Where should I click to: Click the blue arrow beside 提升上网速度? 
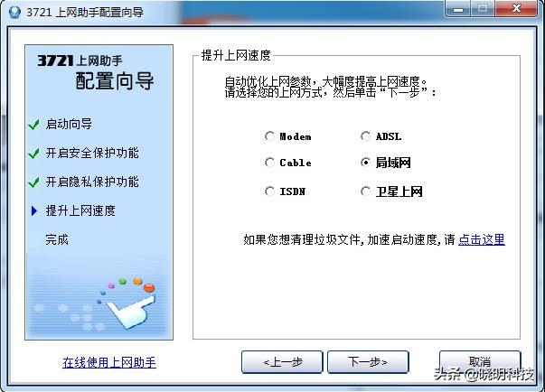pyautogui.click(x=34, y=210)
